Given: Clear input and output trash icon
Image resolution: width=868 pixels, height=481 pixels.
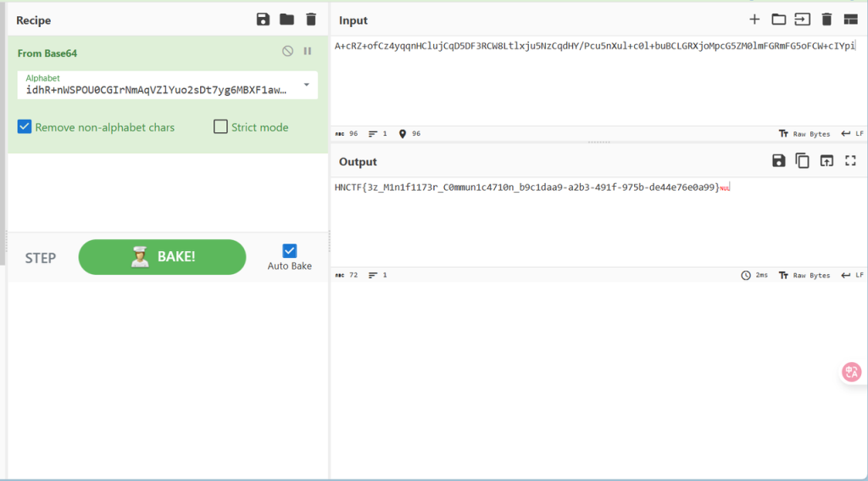Looking at the screenshot, I should tap(826, 20).
